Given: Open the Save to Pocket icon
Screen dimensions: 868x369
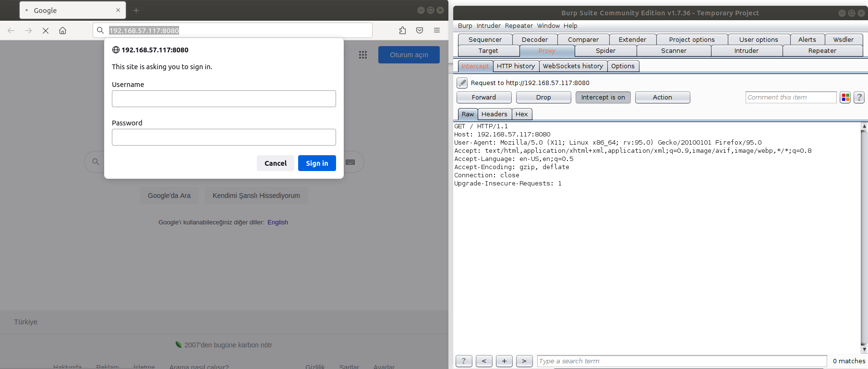Looking at the screenshot, I should [420, 30].
